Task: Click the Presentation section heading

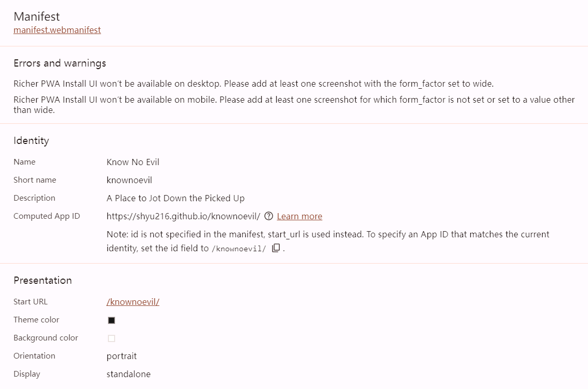Action: pyautogui.click(x=42, y=281)
